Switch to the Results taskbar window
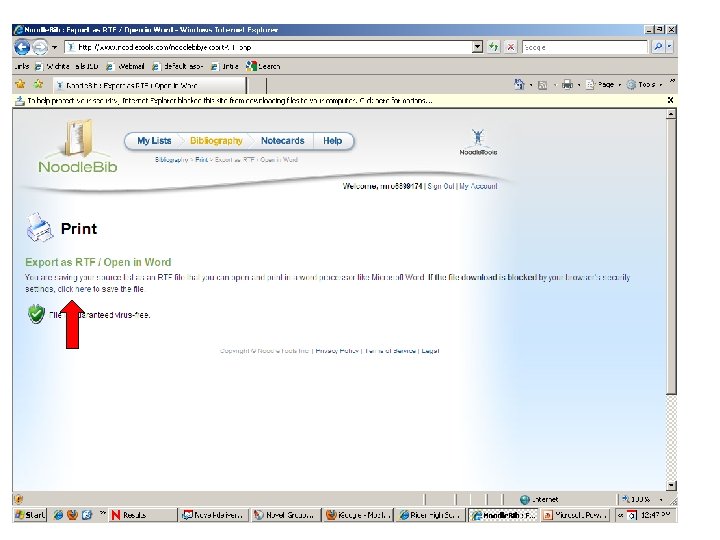The width and height of the screenshot is (720, 540). tap(143, 515)
